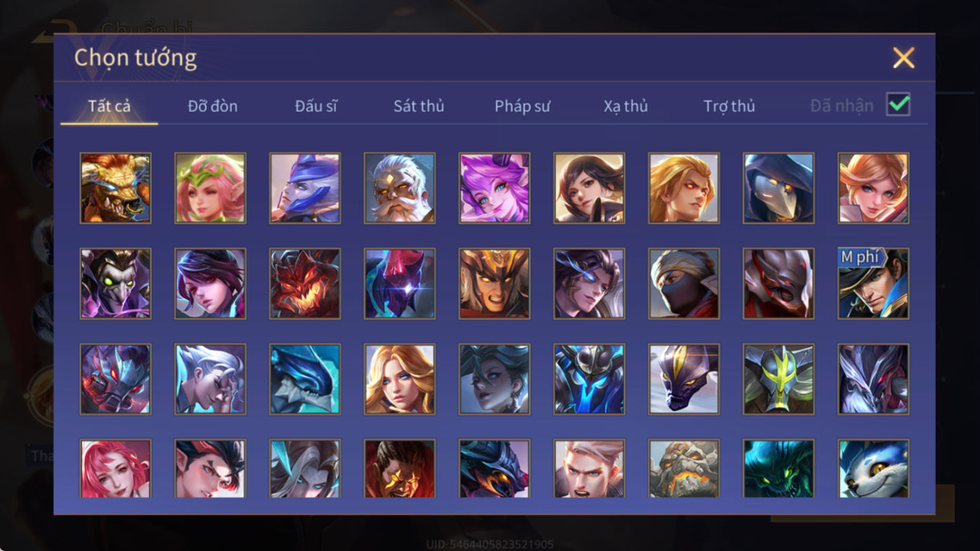Filter by the Trợ thủ tab
980x551 pixels.
(729, 106)
